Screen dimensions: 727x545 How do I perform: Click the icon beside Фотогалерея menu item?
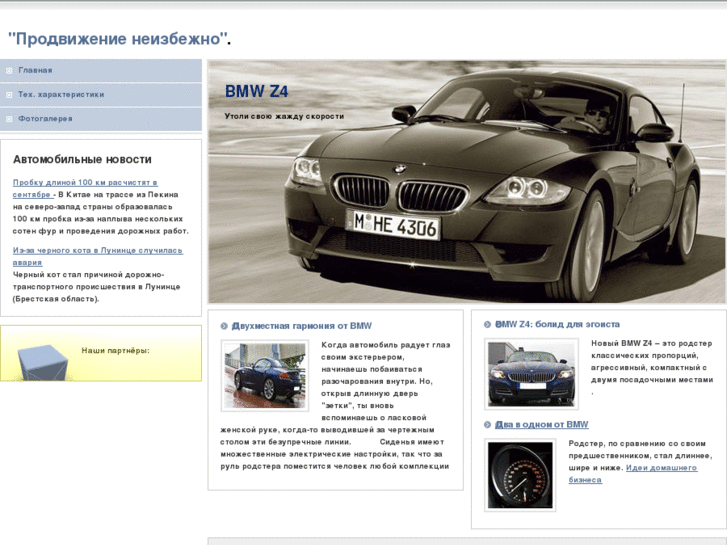pyautogui.click(x=9, y=119)
